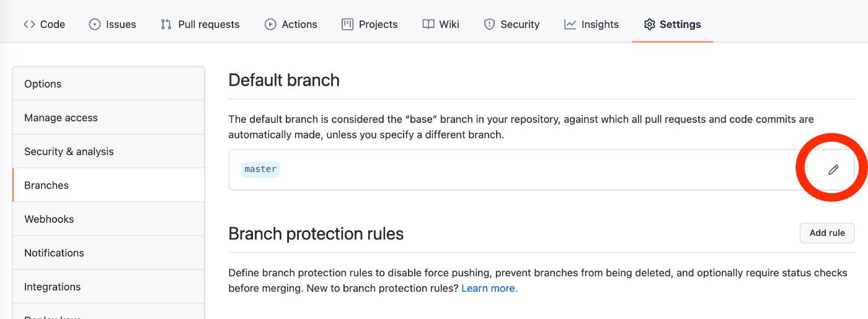Open the Issues tab
Screen dimensions: 868x319
point(120,24)
